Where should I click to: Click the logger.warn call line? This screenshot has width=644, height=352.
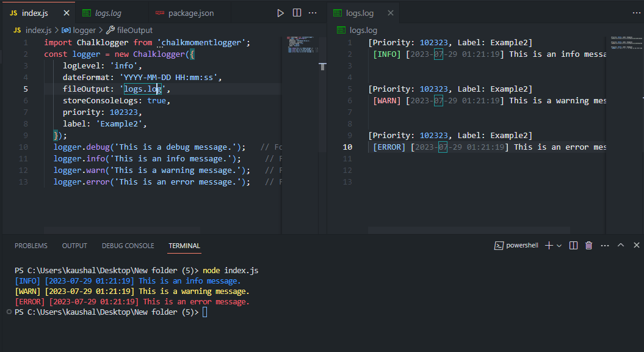pos(152,170)
